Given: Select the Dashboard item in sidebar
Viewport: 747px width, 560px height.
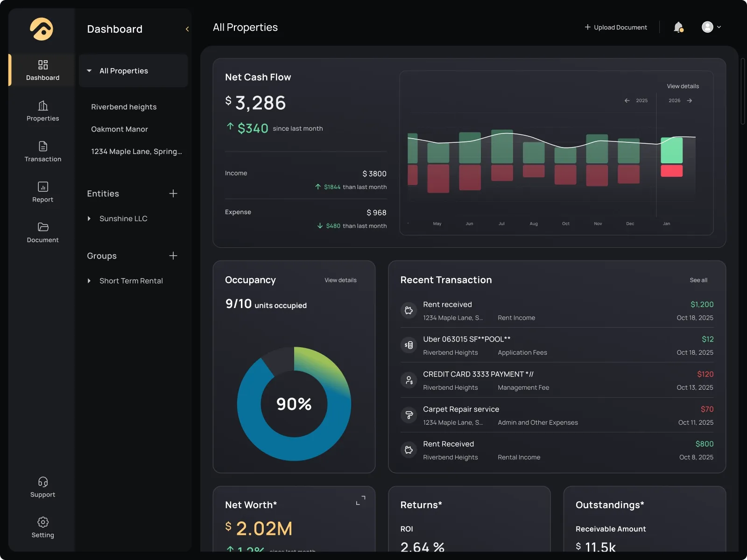Looking at the screenshot, I should (42, 70).
